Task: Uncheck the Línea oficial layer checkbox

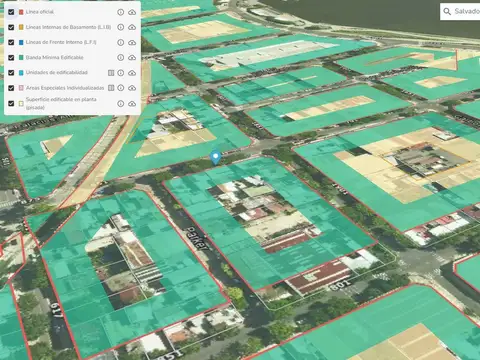Action: 11,12
